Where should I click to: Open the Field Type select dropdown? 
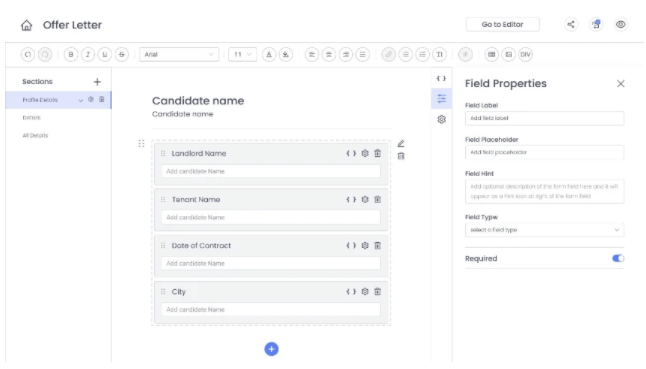[x=545, y=230]
